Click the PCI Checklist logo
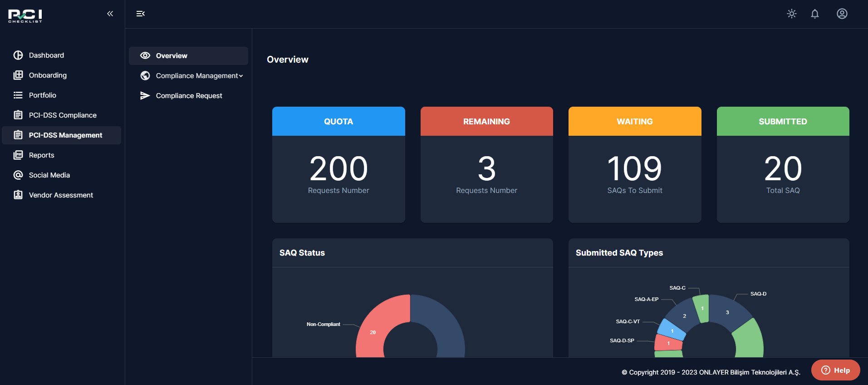 coord(25,16)
